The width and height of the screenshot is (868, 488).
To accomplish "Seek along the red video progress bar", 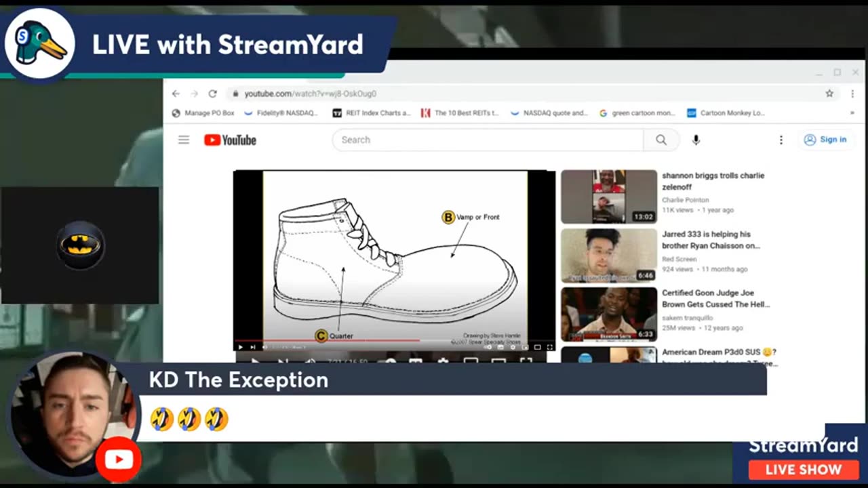I will point(394,340).
